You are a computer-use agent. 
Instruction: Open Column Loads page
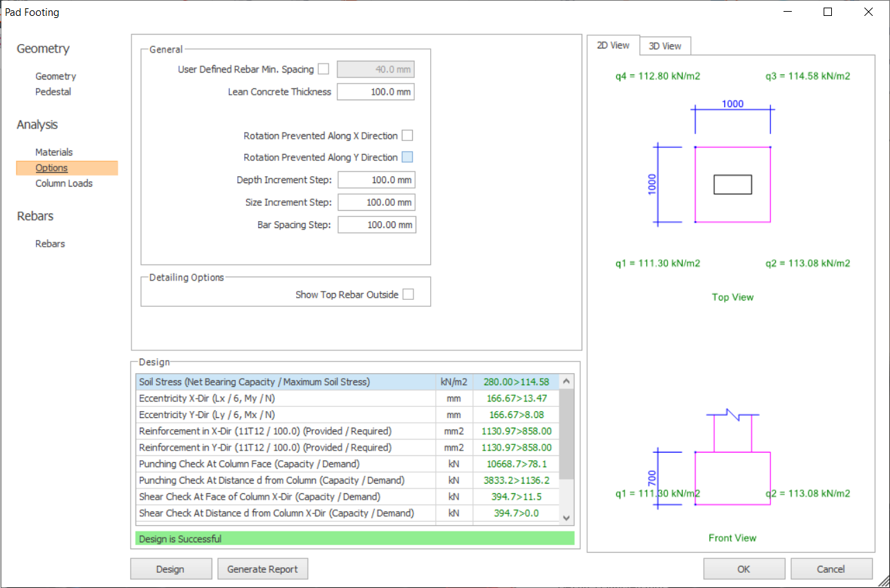(x=64, y=184)
